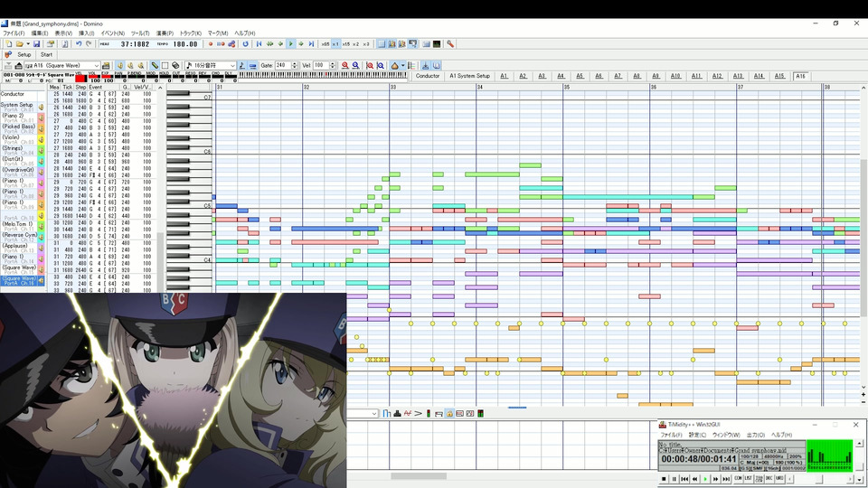Mute the Violin track speaker icon
The width and height of the screenshot is (868, 488).
click(41, 139)
